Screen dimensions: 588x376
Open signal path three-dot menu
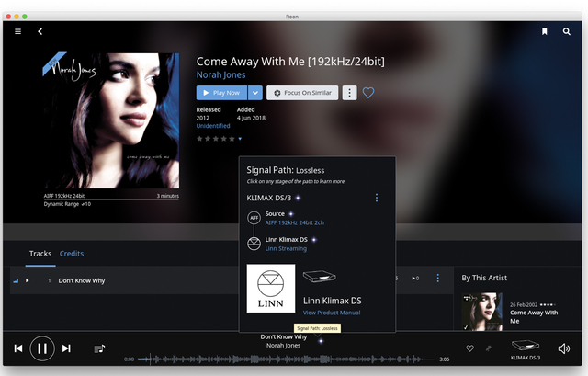(x=377, y=198)
